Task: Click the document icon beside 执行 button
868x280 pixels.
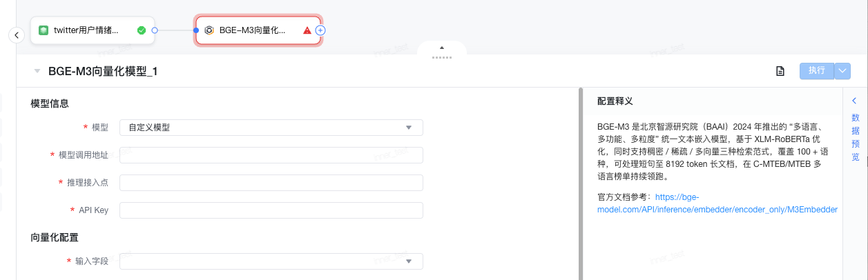Action: 780,70
